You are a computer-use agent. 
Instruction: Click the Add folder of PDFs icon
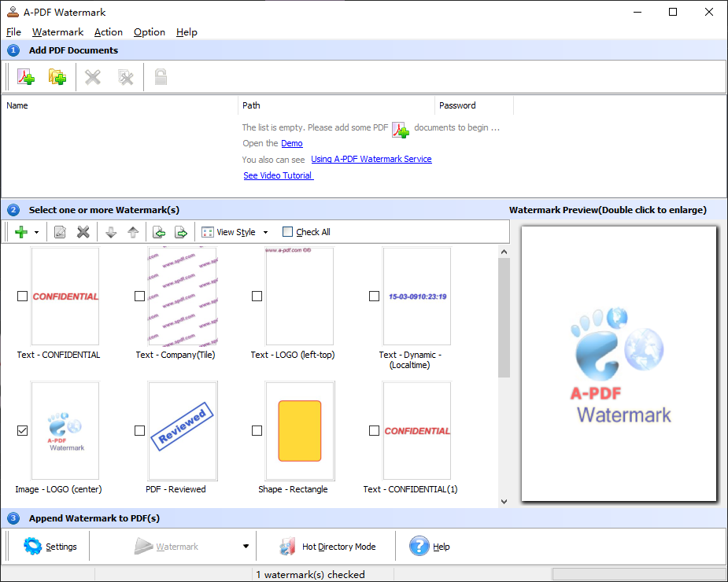coord(57,77)
